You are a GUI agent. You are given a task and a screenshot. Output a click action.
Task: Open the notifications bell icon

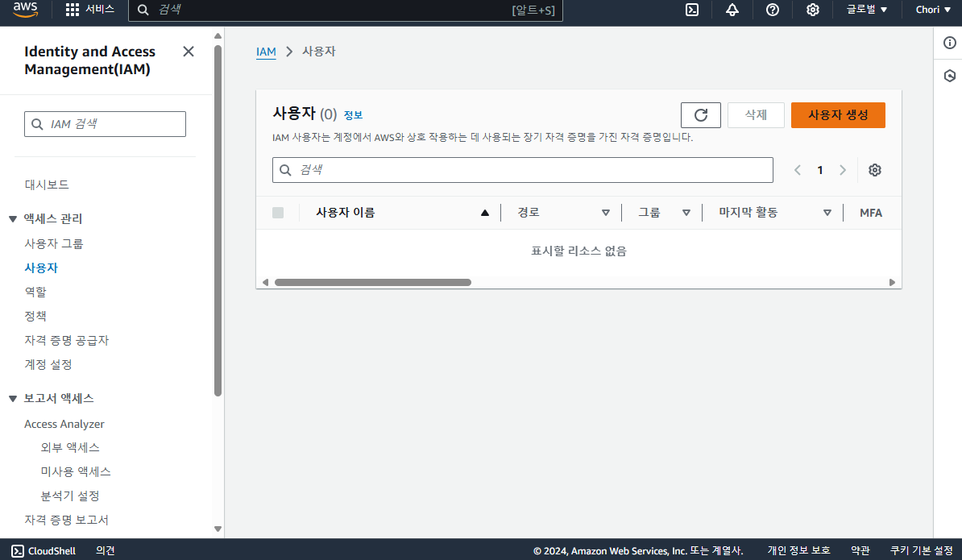point(732,10)
